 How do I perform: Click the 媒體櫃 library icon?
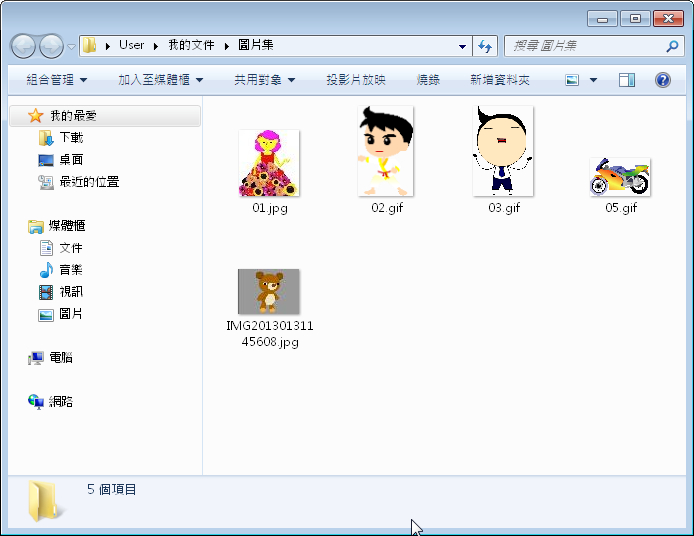point(35,226)
